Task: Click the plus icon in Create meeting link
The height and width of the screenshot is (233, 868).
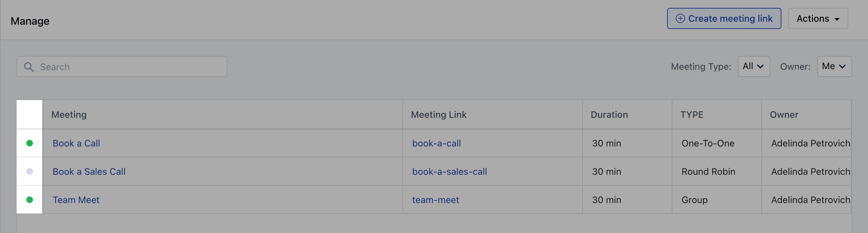Action: 680,18
